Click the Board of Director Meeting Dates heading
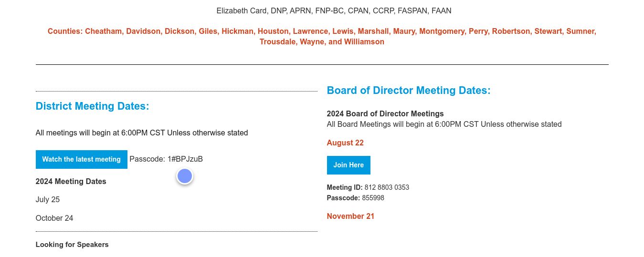644x257 pixels. (x=409, y=91)
